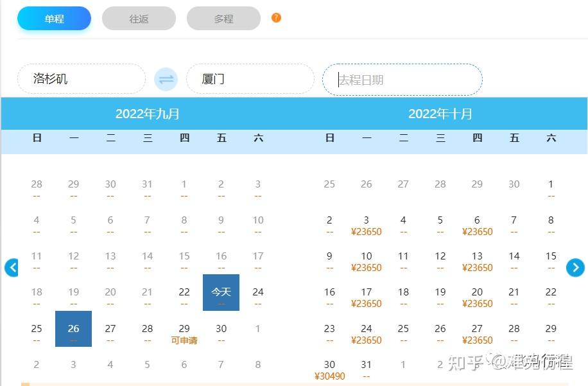Click the 2022年九月 month header
This screenshot has width=588, height=386.
148,114
